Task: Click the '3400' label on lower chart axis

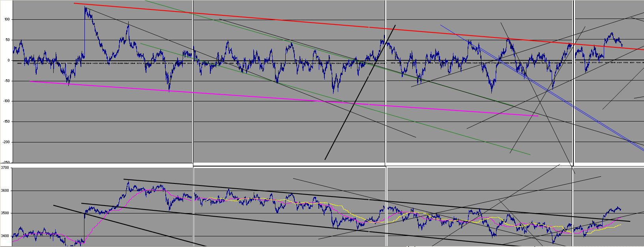Action: click(5, 236)
